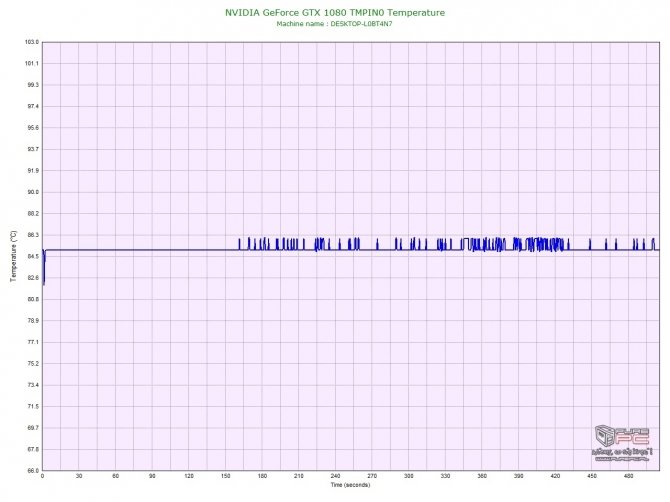The image size is (670, 502).
Task: Select the 390 seconds tick label
Action: pos(518,476)
